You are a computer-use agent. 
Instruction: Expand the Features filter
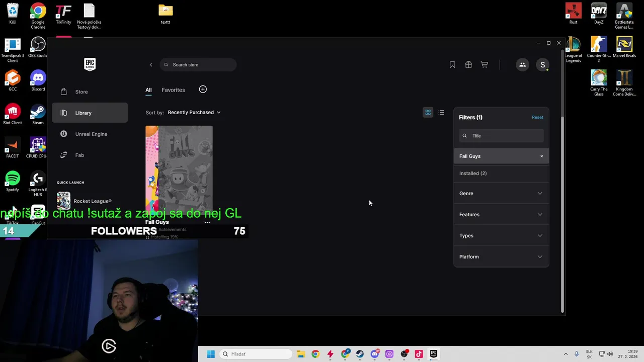click(501, 215)
